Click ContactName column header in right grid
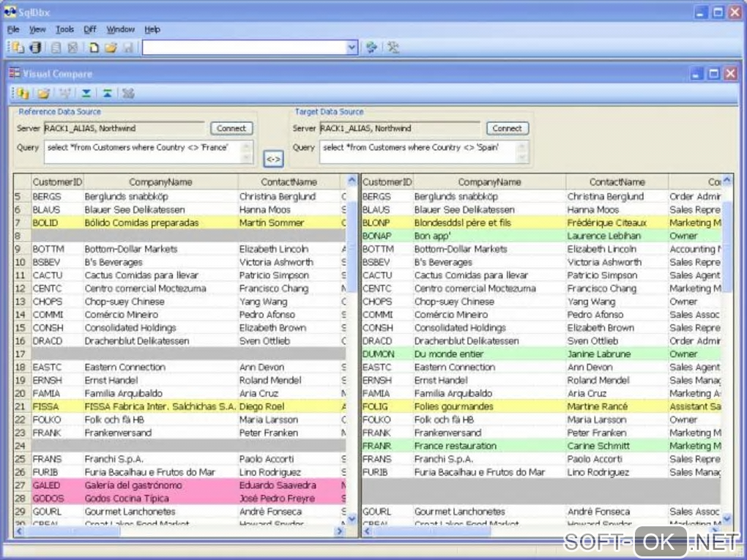Image resolution: width=747 pixels, height=560 pixels. point(617,182)
